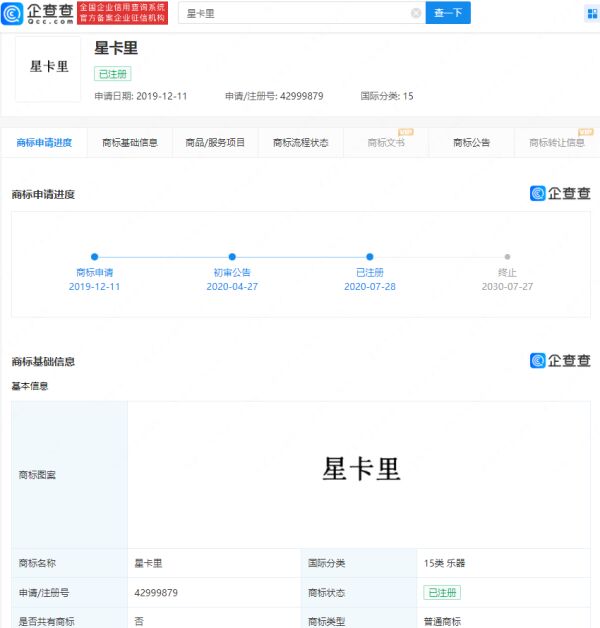The width and height of the screenshot is (600, 628).
Task: Click the grid icon at top right
Action: coord(587,14)
